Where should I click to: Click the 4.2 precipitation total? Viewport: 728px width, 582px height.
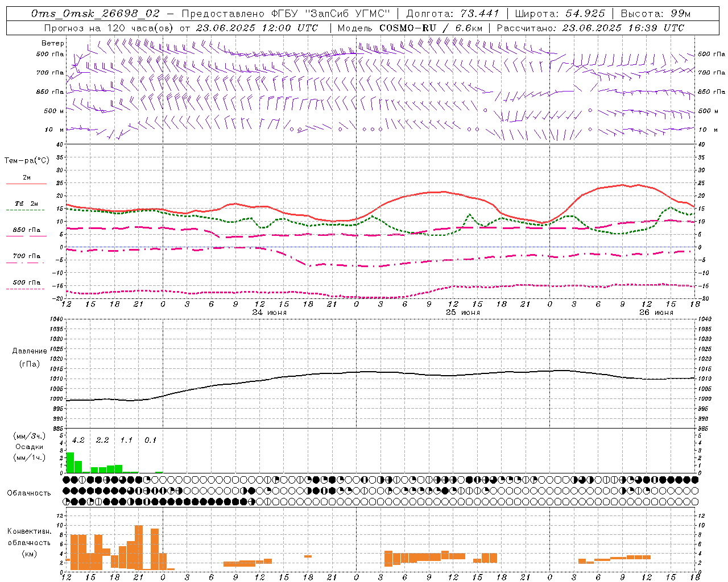pyautogui.click(x=78, y=440)
